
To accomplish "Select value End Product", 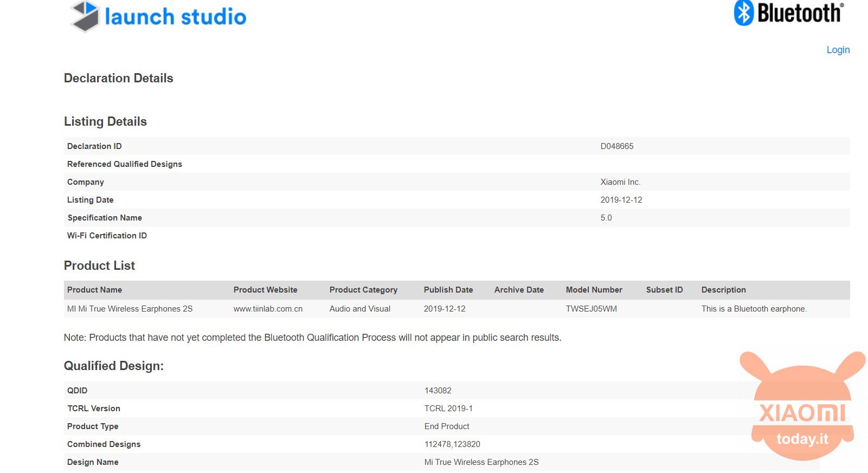I will click(x=447, y=426).
